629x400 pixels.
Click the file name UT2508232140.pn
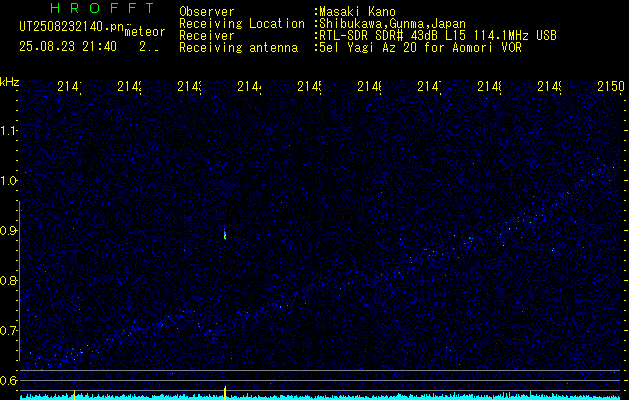click(72, 27)
